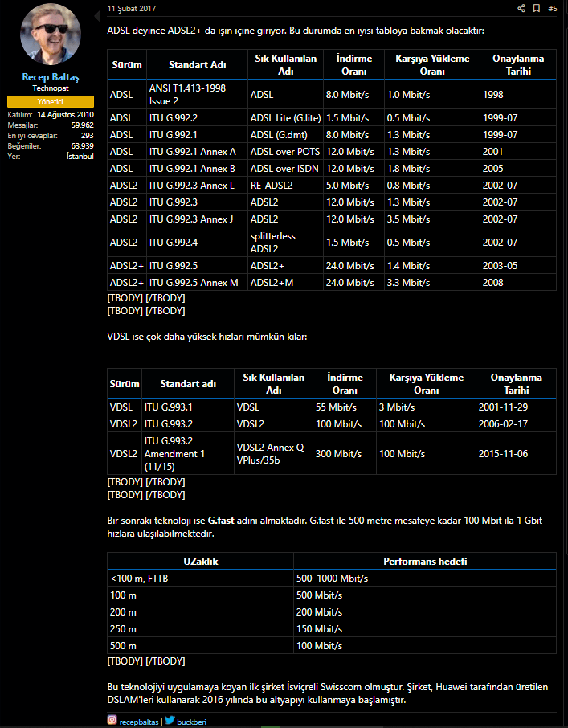
Task: Select the 55 Mbit/s download cell
Action: coord(345,407)
